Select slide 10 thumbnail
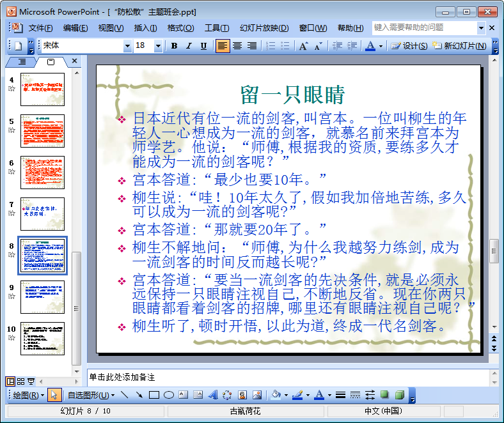The height and width of the screenshot is (423, 504). tap(42, 339)
